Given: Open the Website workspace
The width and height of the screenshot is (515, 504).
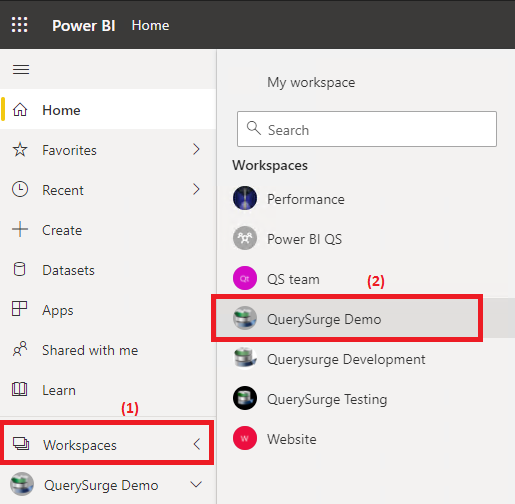Looking at the screenshot, I should 365,439.
